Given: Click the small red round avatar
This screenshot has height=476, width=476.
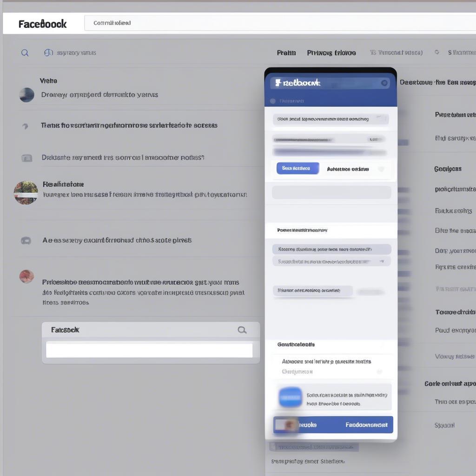Looking at the screenshot, I should pos(26,277).
